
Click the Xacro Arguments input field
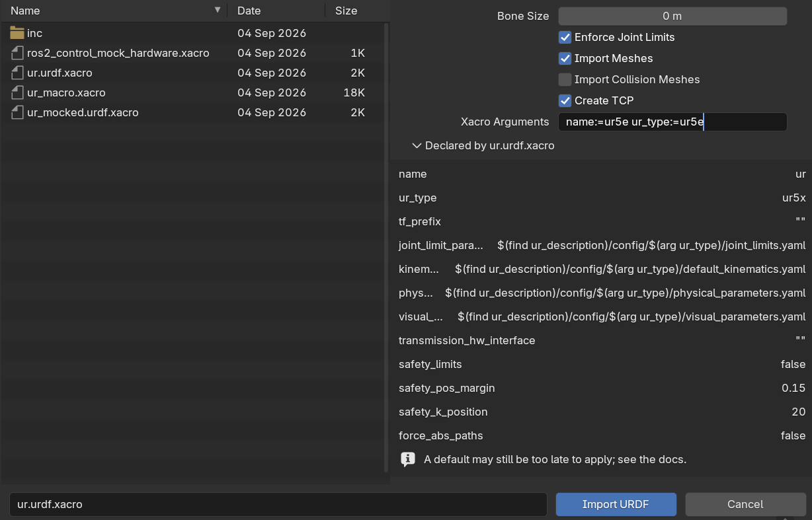672,122
